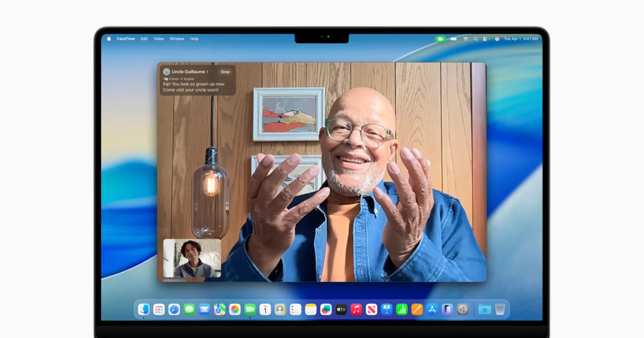The height and width of the screenshot is (338, 644).
Task: Click the French to English translation indicator
Action: coord(179,79)
